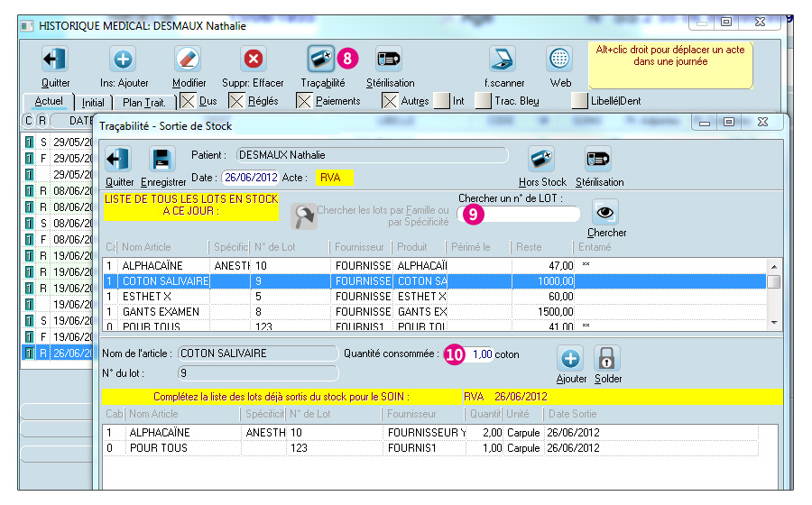Screen dimensions: 812x505
Task: Click the tooth icon of row S 29/05
Action: click(x=30, y=142)
